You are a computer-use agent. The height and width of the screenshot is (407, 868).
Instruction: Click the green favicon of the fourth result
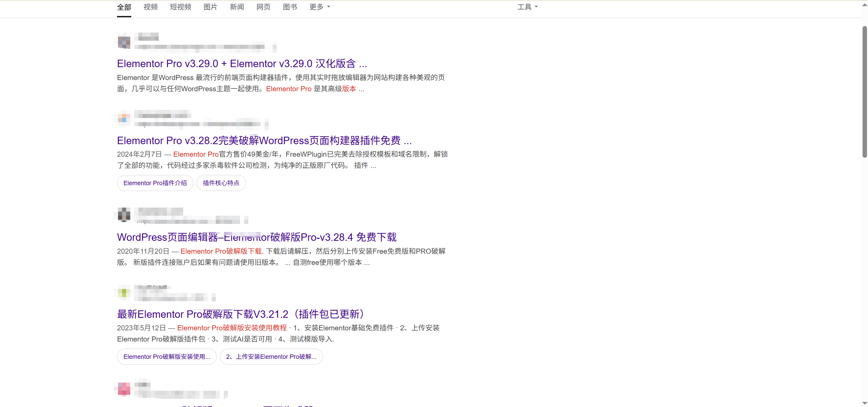point(124,292)
